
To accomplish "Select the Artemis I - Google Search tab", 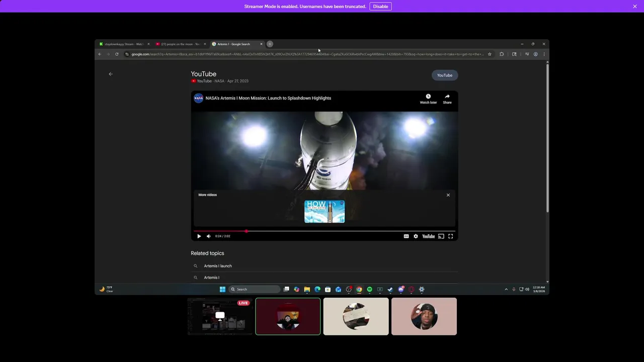I will 236,44.
